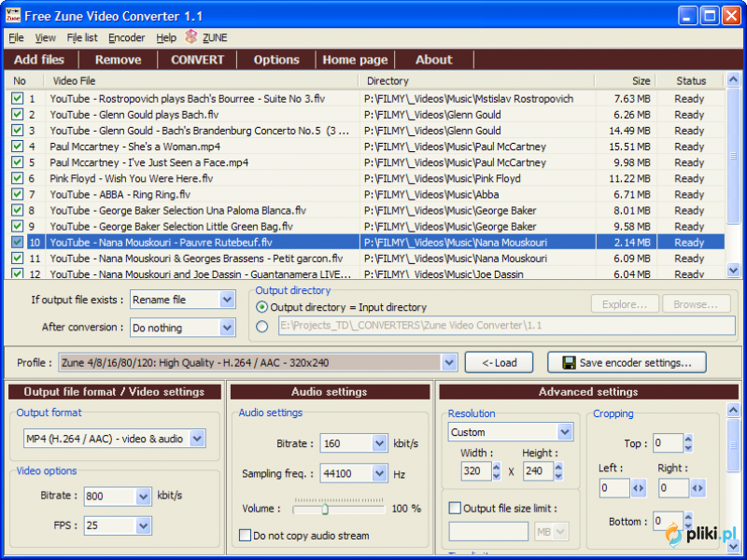Open Sampling freq. dropdown
Viewport: 747px width, 560px height.
click(x=380, y=473)
